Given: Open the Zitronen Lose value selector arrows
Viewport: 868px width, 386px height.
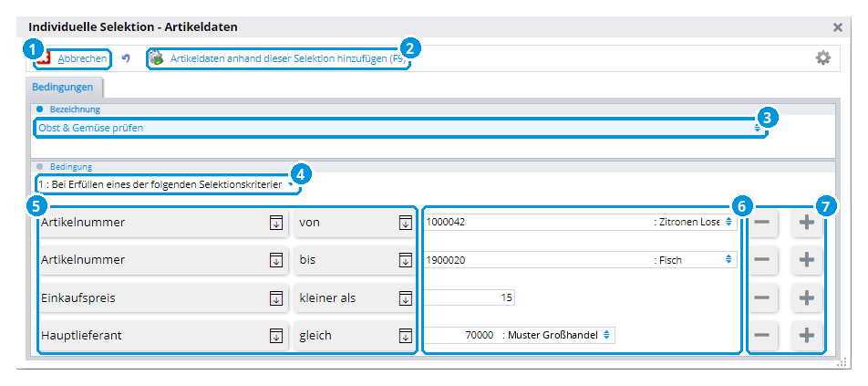Looking at the screenshot, I should click(728, 222).
